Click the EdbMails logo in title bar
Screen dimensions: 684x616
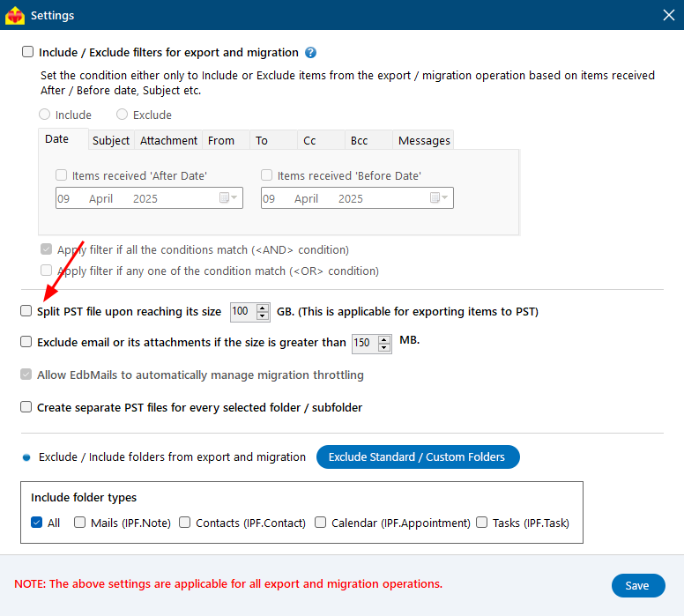(x=15, y=15)
